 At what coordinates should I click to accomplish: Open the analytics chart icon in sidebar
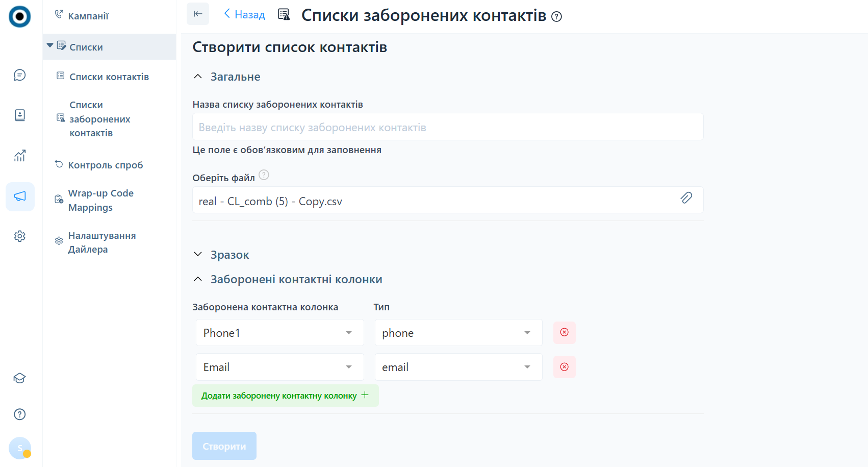[19, 156]
